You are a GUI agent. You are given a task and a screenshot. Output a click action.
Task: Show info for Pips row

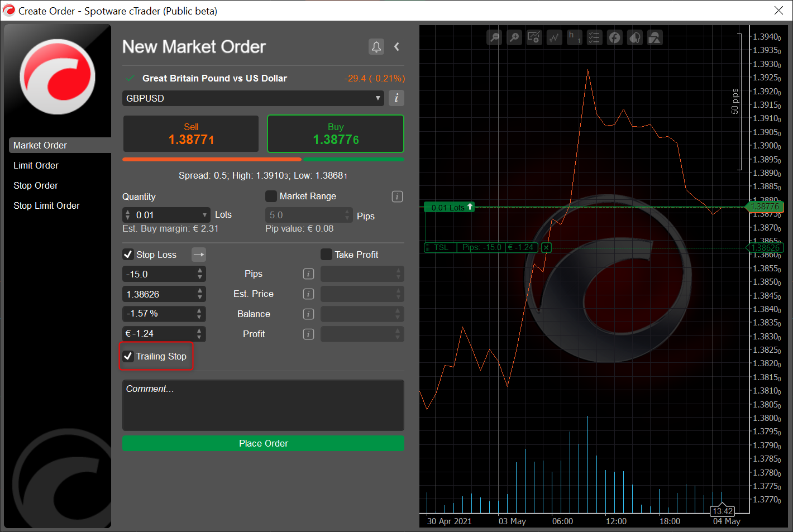(308, 274)
